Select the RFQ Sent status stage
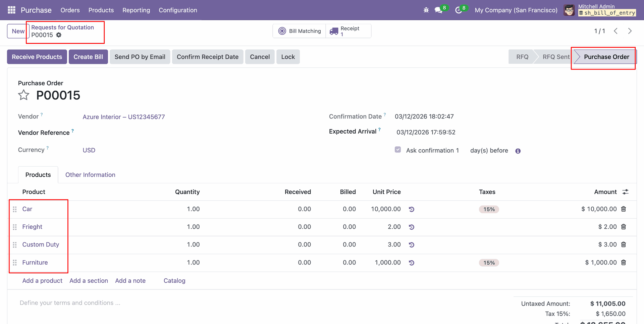Image resolution: width=644 pixels, height=324 pixels. 555,57
